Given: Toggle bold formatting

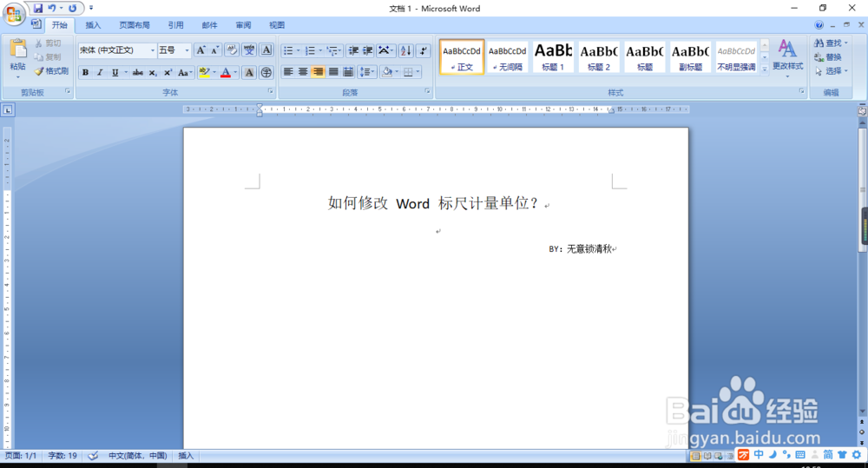Looking at the screenshot, I should (85, 73).
